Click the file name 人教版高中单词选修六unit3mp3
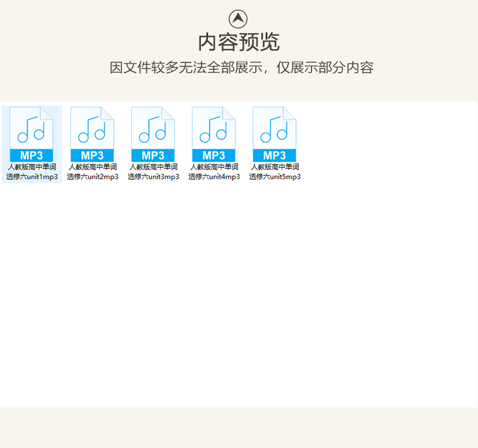 point(153,172)
